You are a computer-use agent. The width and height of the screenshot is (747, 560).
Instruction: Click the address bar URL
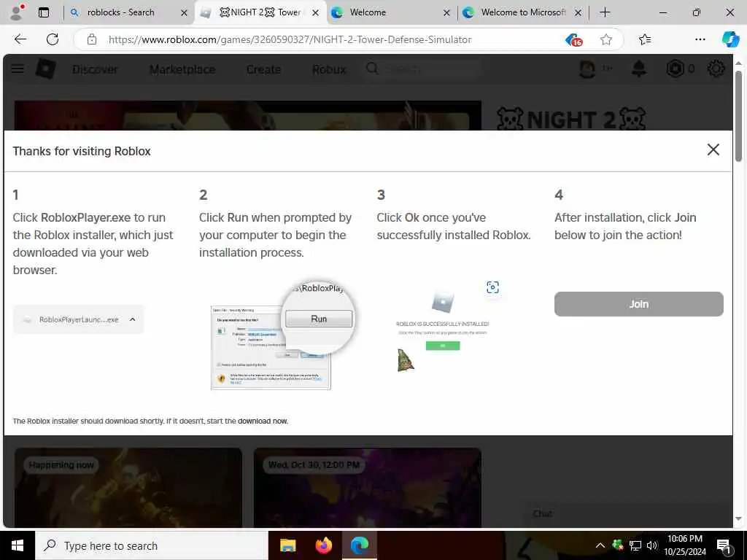(290, 39)
